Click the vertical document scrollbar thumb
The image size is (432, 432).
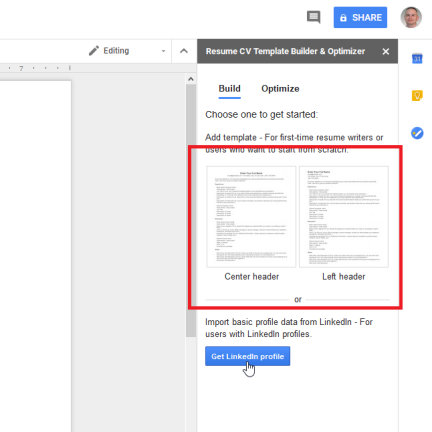(191, 210)
